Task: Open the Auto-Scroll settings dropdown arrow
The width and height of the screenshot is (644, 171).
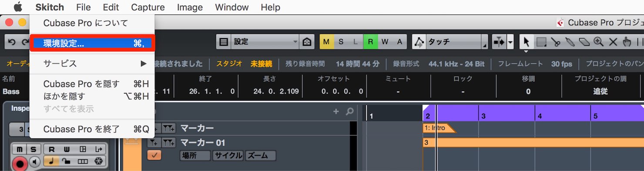Action: (510, 42)
